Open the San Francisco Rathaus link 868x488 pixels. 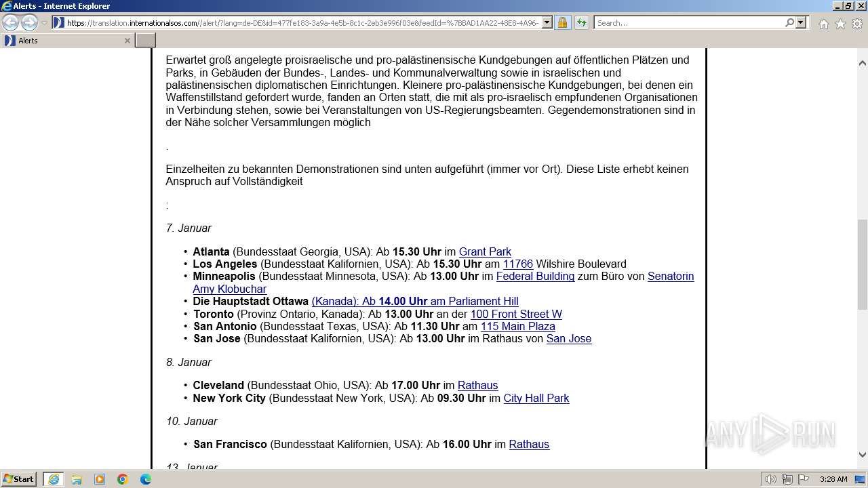coord(529,444)
